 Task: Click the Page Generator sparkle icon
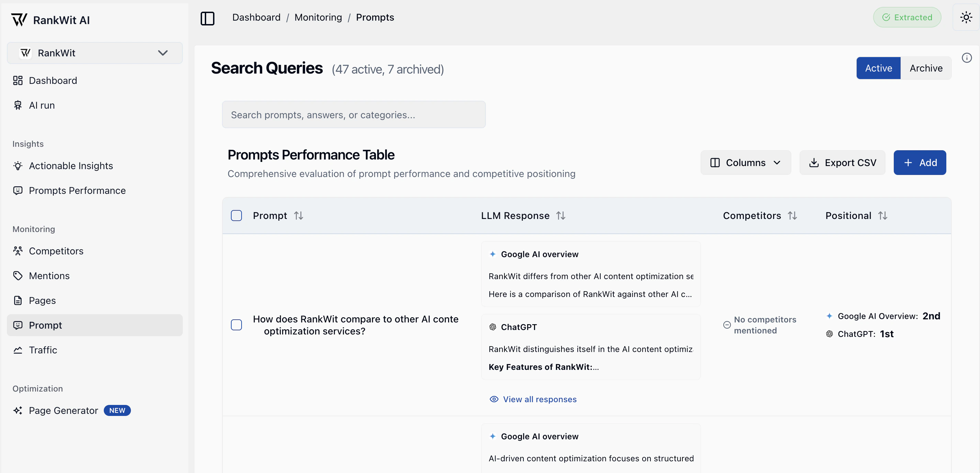point(18,410)
